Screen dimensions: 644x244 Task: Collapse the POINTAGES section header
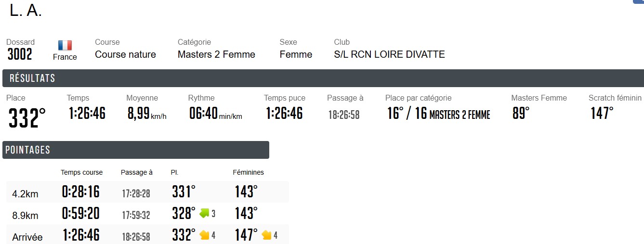coord(135,150)
